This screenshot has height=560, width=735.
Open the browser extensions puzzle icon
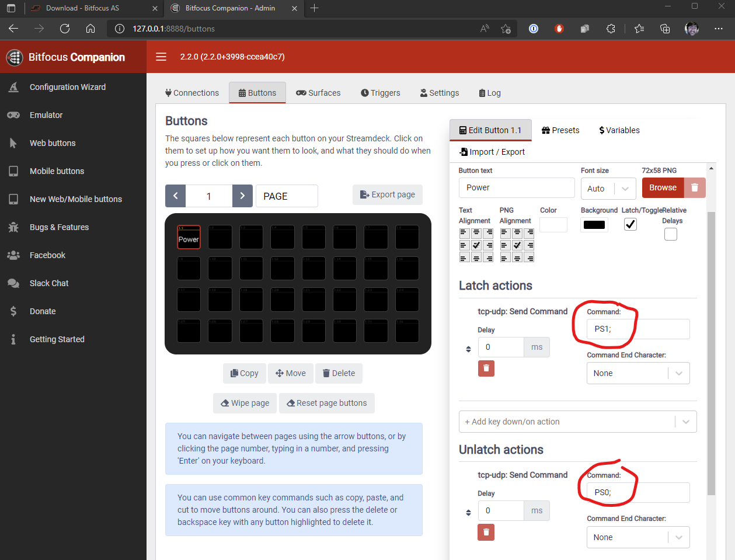pos(611,29)
